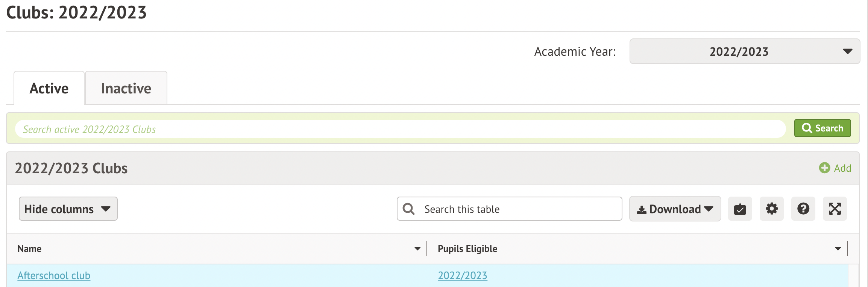Click magnifier icon on green Search button
Image resolution: width=868 pixels, height=287 pixels.
[806, 128]
